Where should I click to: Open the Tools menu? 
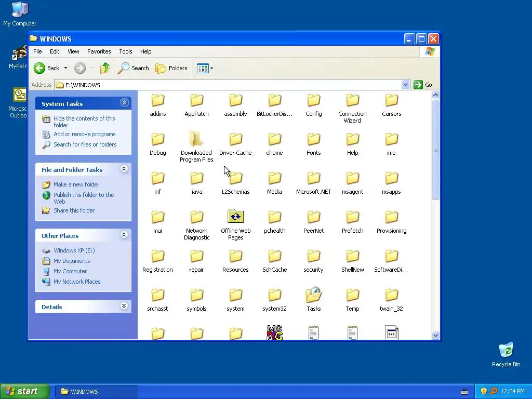126,51
